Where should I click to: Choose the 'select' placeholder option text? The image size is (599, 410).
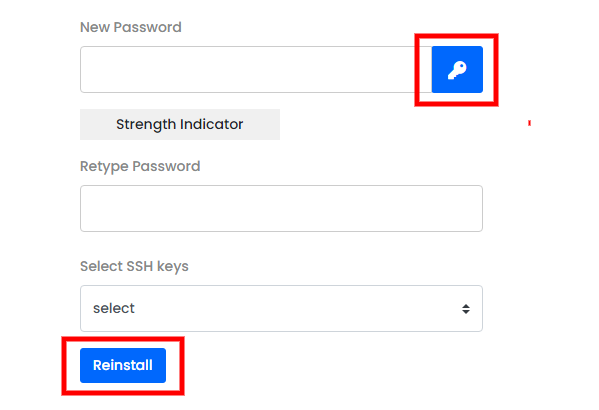(x=114, y=308)
